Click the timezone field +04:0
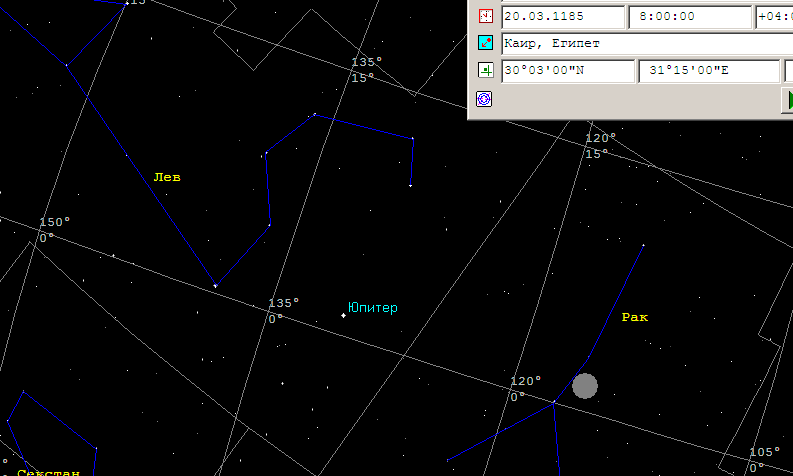 (x=774, y=17)
